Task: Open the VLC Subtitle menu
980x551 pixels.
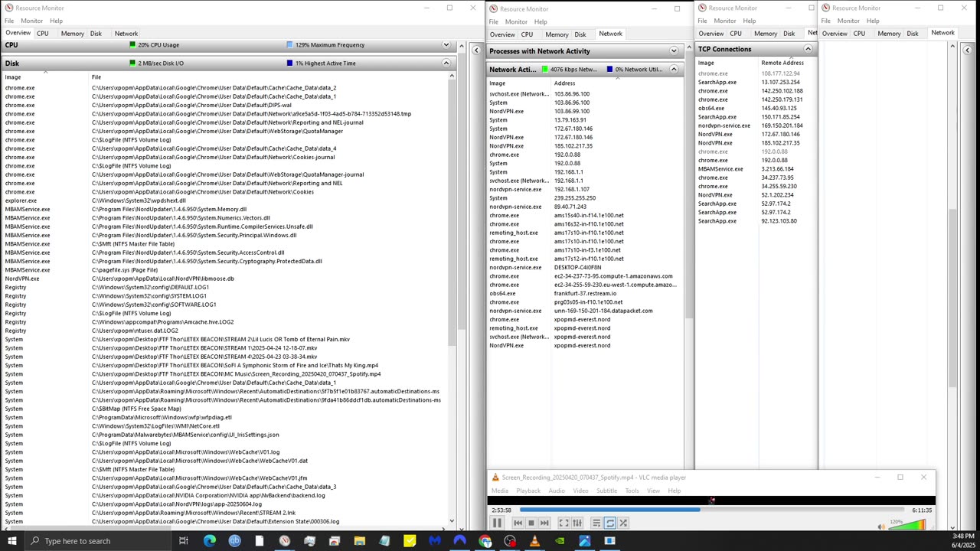Action: tap(606, 491)
